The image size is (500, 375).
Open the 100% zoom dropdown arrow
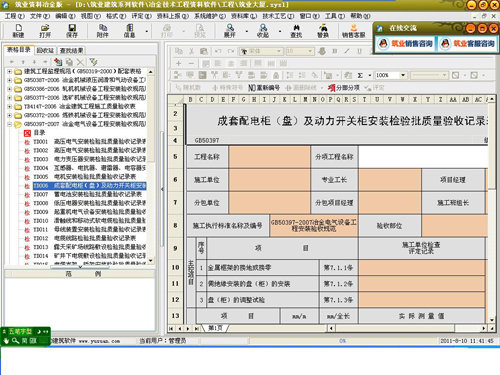coord(403,75)
